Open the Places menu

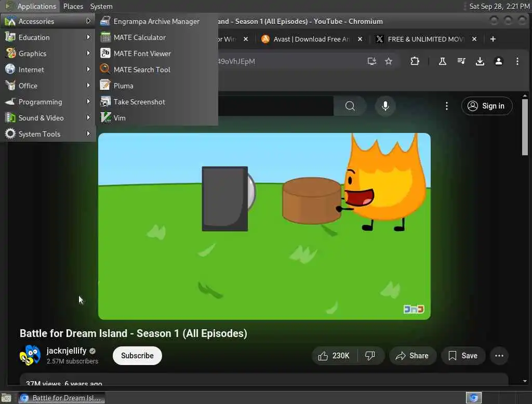tap(73, 6)
